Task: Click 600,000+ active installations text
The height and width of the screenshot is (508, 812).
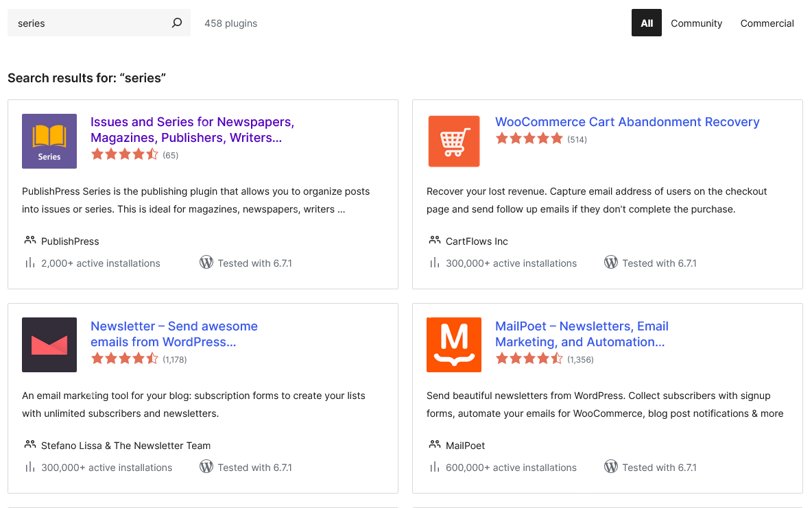Action: pyautogui.click(x=511, y=468)
